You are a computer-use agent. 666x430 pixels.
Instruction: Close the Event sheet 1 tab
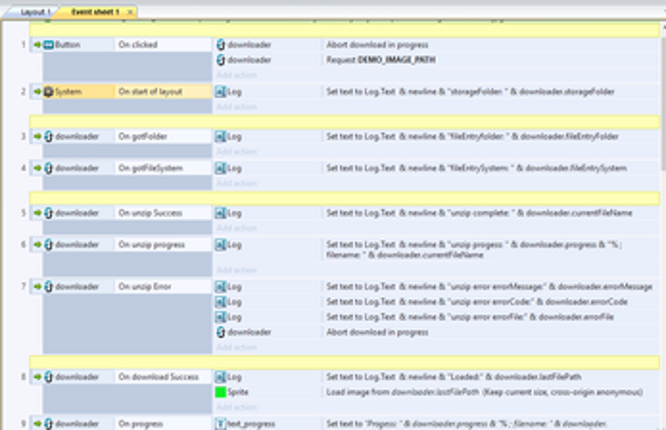click(130, 12)
